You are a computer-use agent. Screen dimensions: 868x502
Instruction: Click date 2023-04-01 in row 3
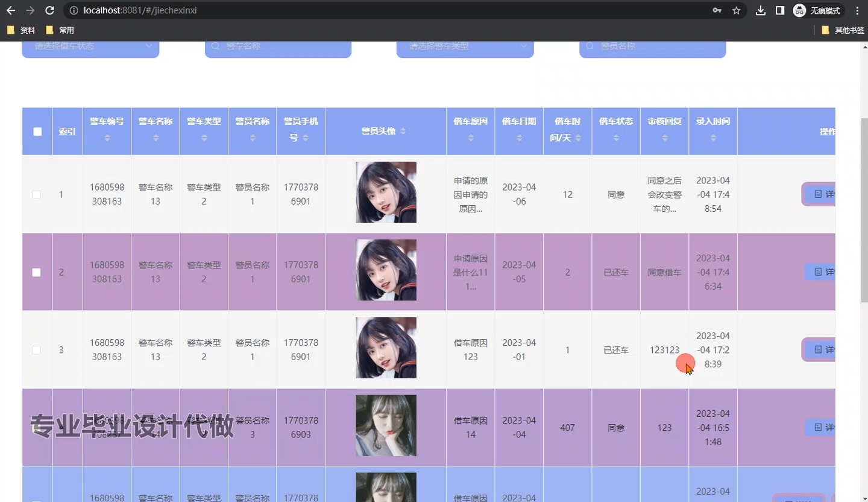(519, 350)
